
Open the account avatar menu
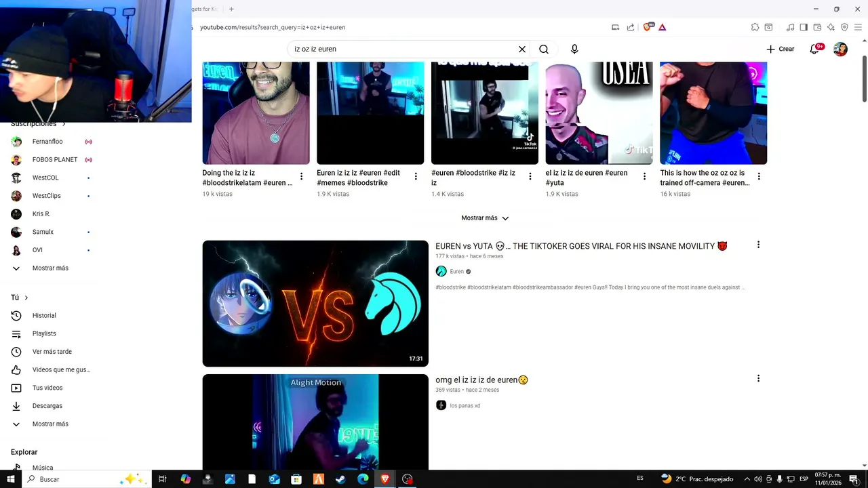(x=840, y=49)
